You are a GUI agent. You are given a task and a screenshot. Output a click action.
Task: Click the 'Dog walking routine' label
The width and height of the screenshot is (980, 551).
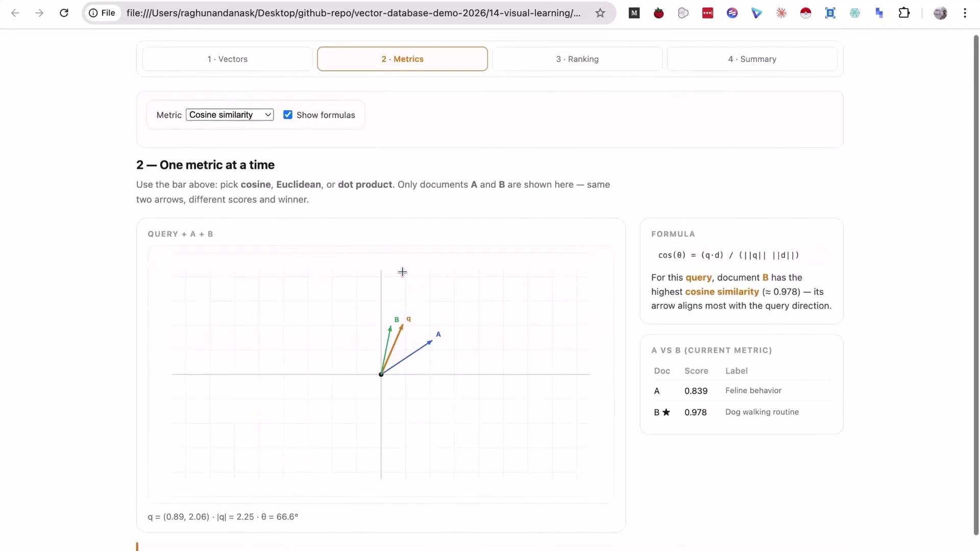point(762,412)
